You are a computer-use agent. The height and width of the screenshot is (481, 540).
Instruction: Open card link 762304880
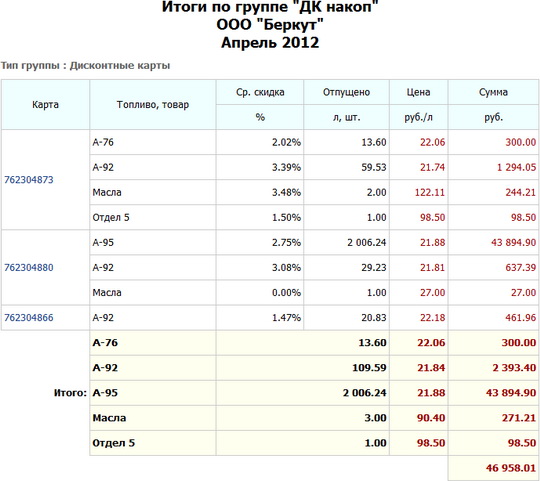[29, 268]
